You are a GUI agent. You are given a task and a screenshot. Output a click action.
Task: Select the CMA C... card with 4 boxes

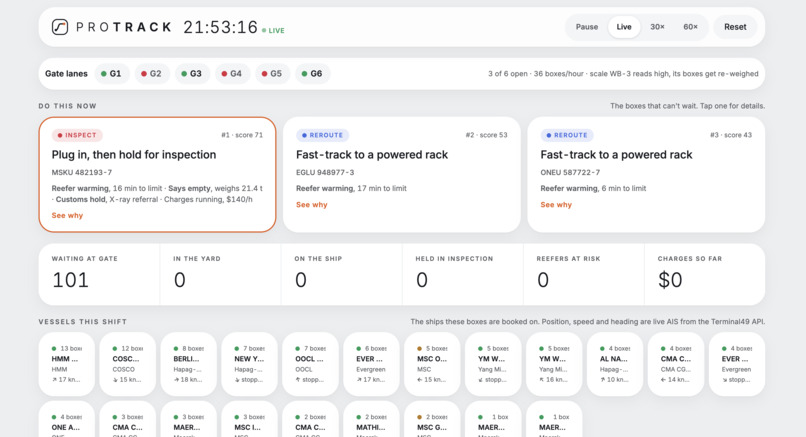pos(676,364)
